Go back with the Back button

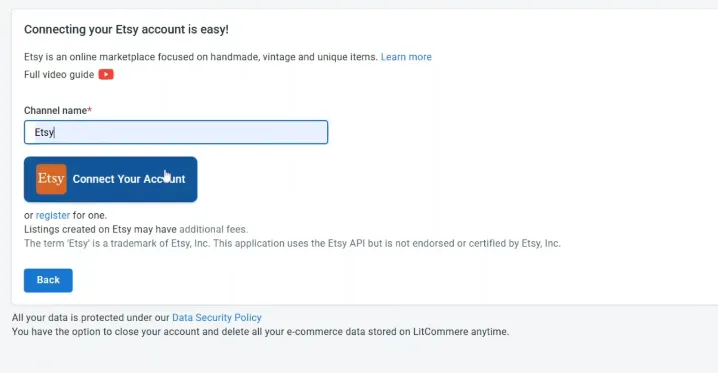pos(48,280)
